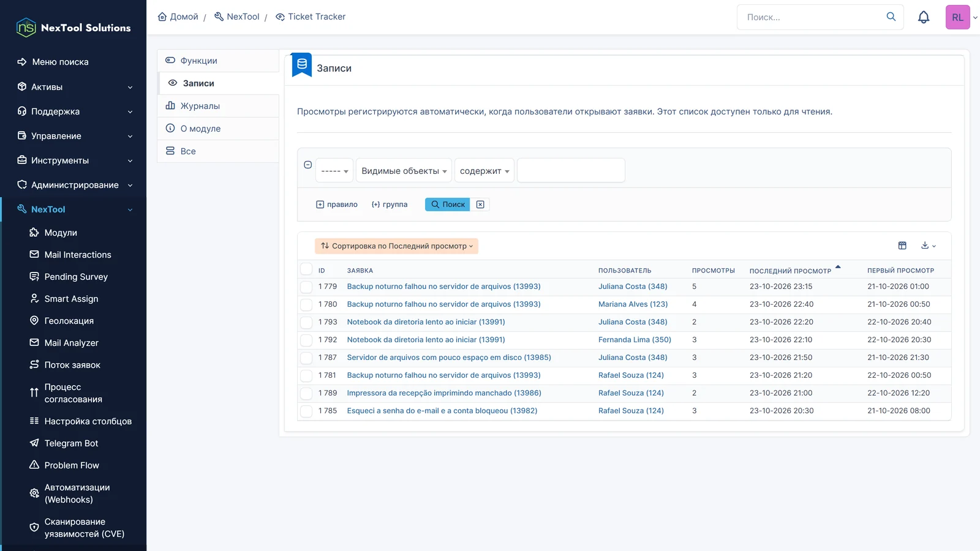Screen dimensions: 980x551
Task: Open the export download icon menu
Action: point(929,246)
